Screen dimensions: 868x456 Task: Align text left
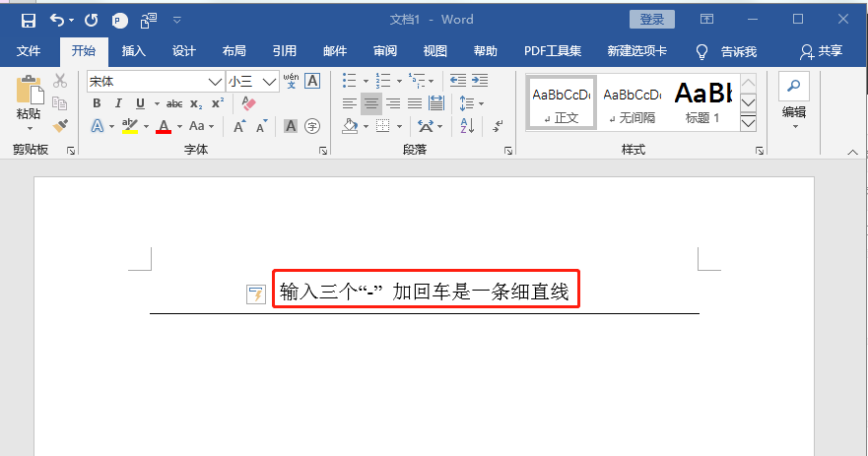350,103
